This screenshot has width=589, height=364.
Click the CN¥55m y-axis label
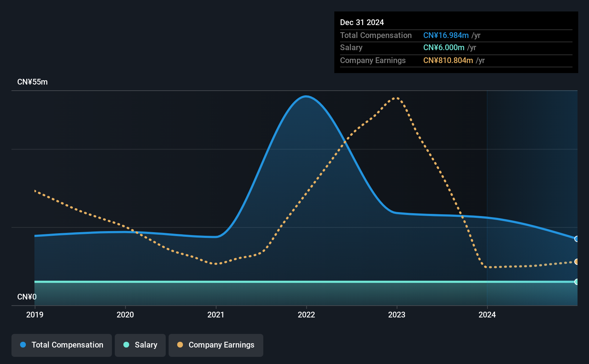(32, 82)
